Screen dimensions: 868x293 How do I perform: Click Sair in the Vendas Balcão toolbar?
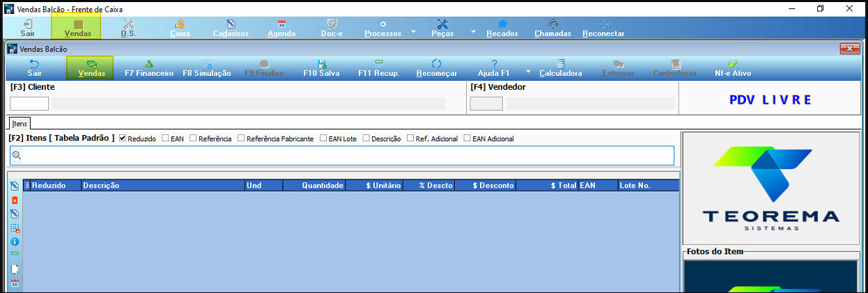click(34, 68)
